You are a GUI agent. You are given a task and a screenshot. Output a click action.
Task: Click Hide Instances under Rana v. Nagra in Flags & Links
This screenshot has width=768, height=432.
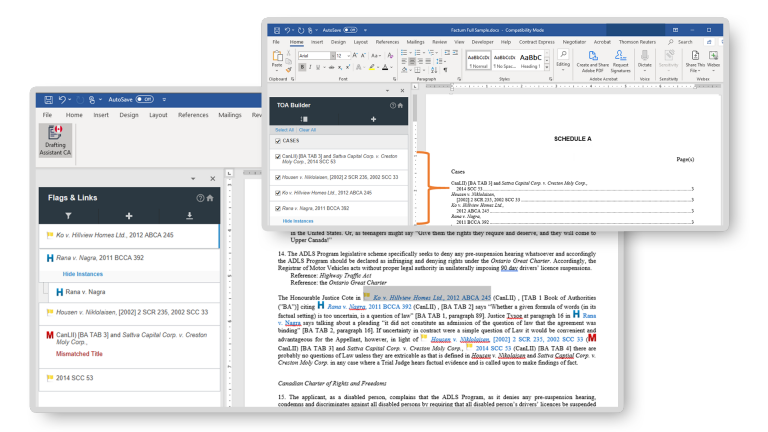[83, 274]
